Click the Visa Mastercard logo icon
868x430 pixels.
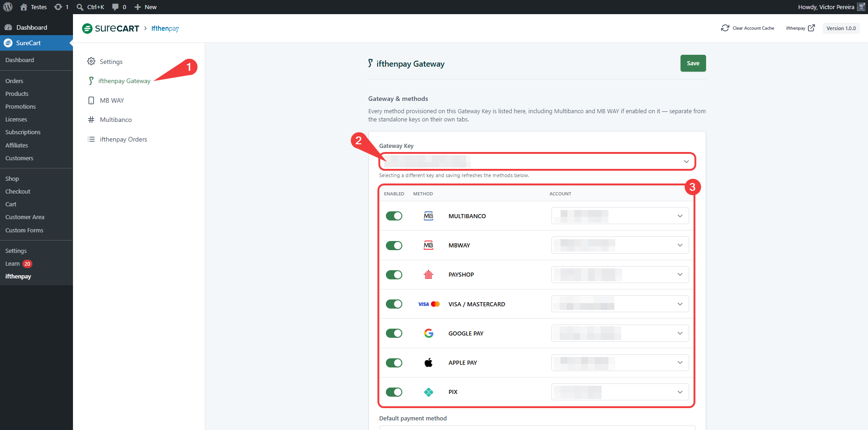click(x=429, y=304)
